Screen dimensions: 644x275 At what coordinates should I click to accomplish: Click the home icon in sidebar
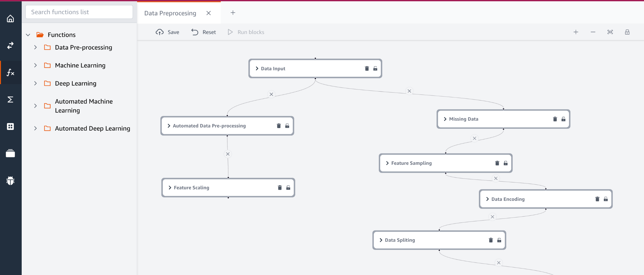point(10,19)
